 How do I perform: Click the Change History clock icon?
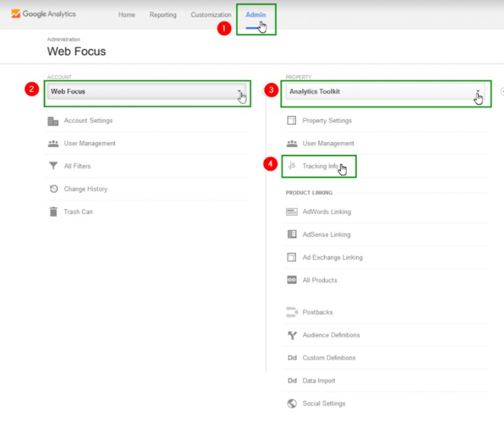pos(53,189)
